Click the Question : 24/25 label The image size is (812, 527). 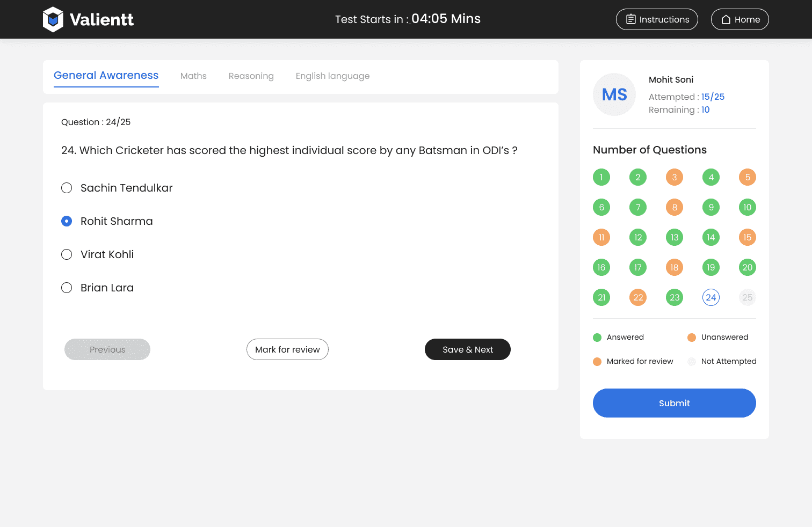pyautogui.click(x=96, y=122)
